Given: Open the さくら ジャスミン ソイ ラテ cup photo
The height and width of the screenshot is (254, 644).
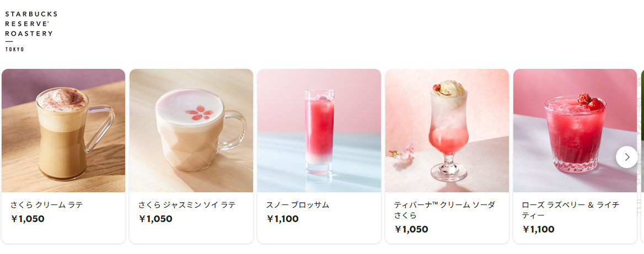Looking at the screenshot, I should [191, 131].
